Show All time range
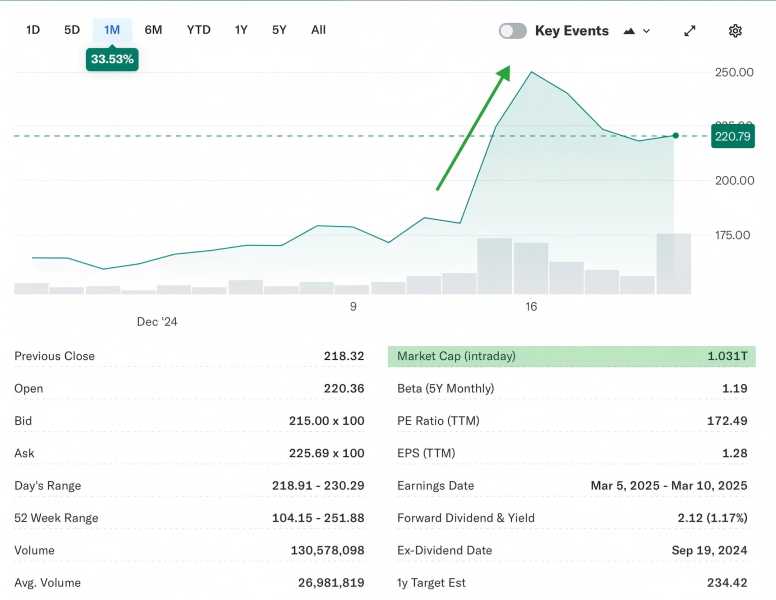The height and width of the screenshot is (600, 776). point(318,30)
